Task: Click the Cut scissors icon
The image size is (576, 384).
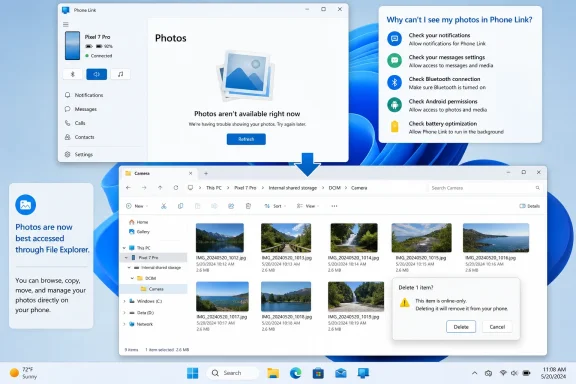Action: click(x=164, y=206)
